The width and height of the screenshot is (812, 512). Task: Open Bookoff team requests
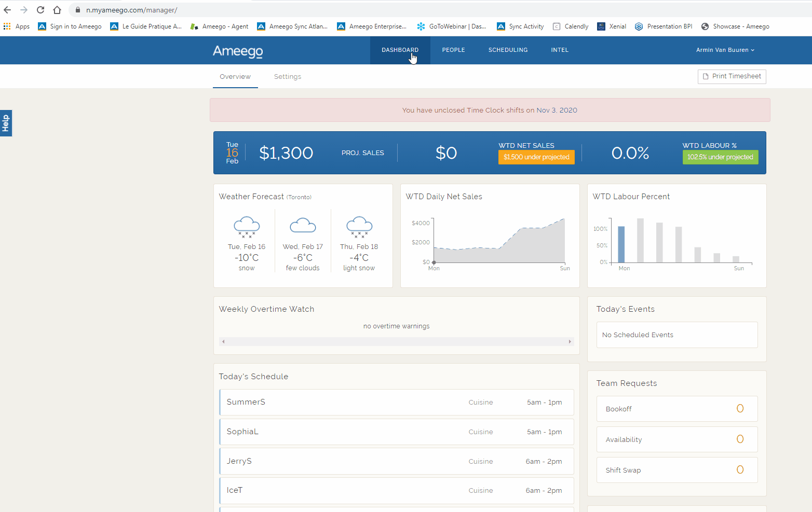[x=676, y=409]
